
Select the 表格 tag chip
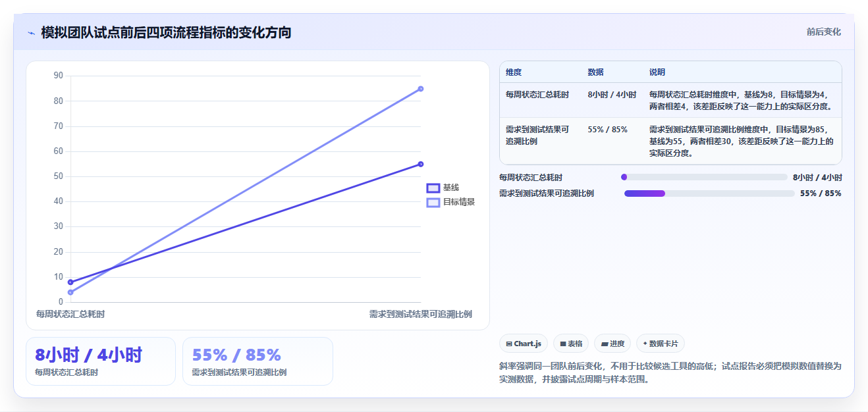pyautogui.click(x=571, y=344)
